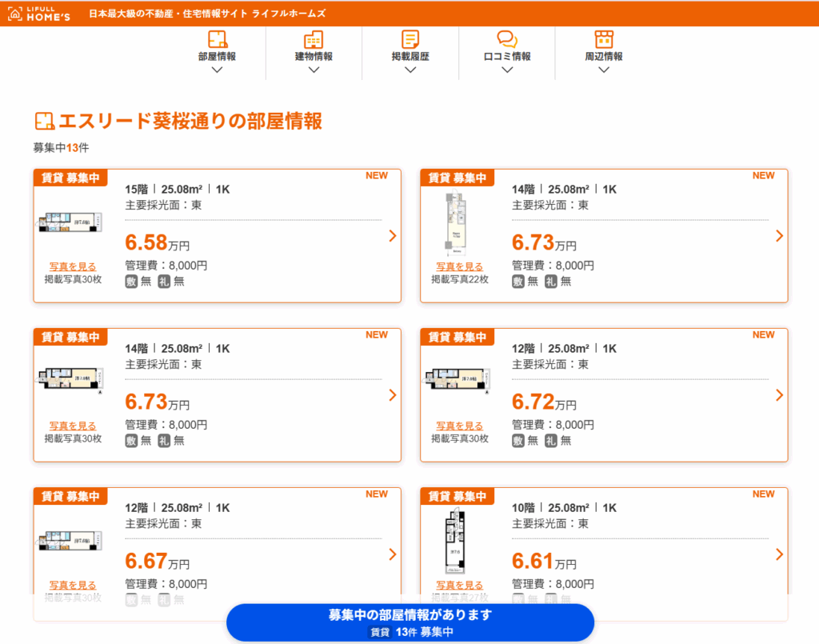The image size is (819, 644).
Task: Open the 掲載履歴 document icon
Action: point(410,39)
